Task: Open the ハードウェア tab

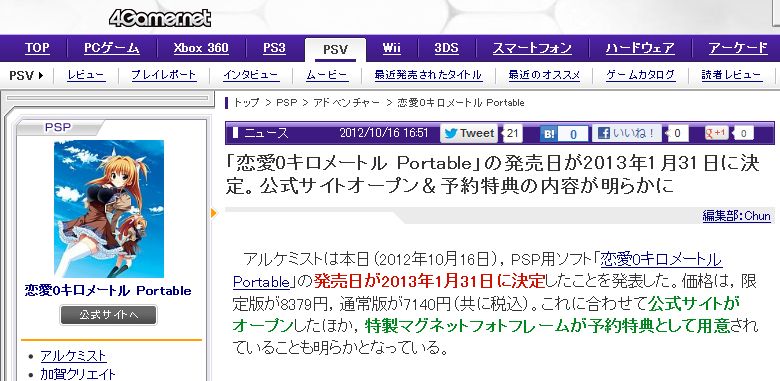Action: [x=640, y=48]
